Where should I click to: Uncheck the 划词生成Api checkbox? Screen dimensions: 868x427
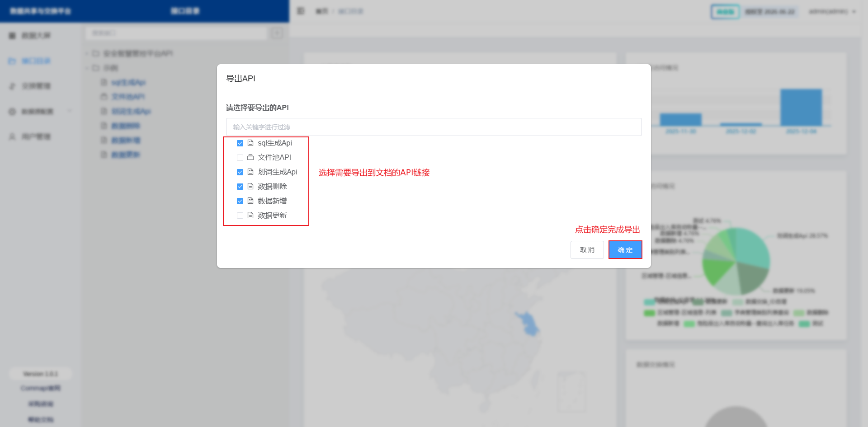click(240, 172)
